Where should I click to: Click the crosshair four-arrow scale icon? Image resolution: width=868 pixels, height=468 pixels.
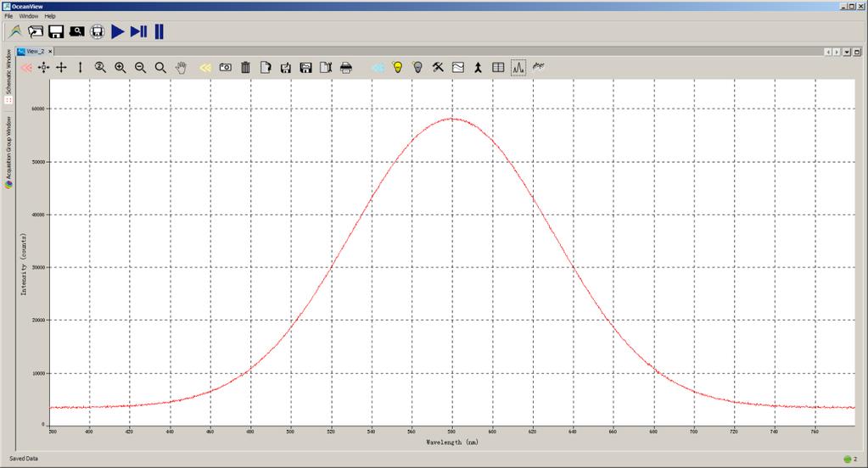coord(61,68)
